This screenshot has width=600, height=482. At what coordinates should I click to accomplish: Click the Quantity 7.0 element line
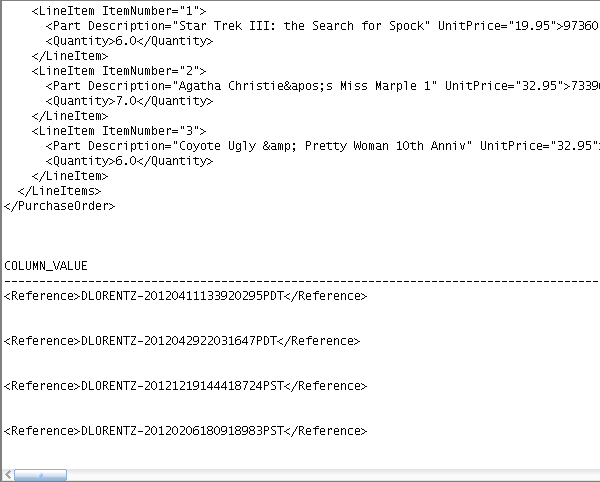click(x=129, y=101)
